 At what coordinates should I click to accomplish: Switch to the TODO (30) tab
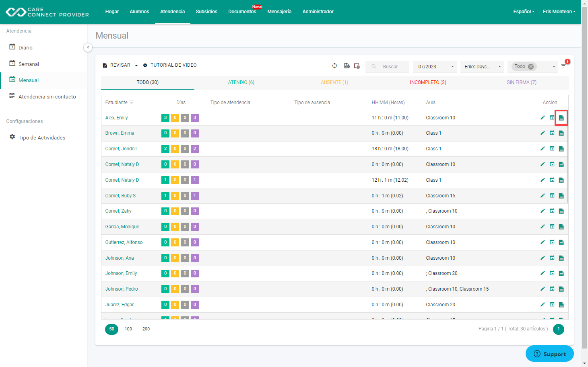(x=148, y=82)
